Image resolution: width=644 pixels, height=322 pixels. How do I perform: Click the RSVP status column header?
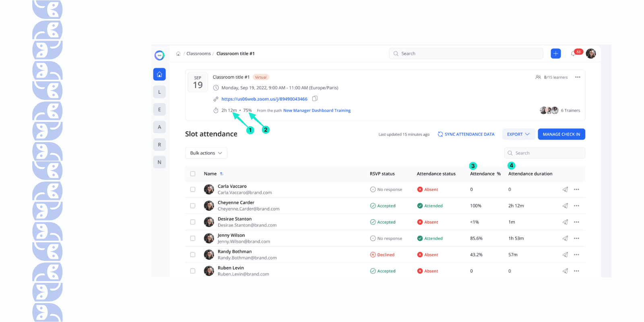382,174
